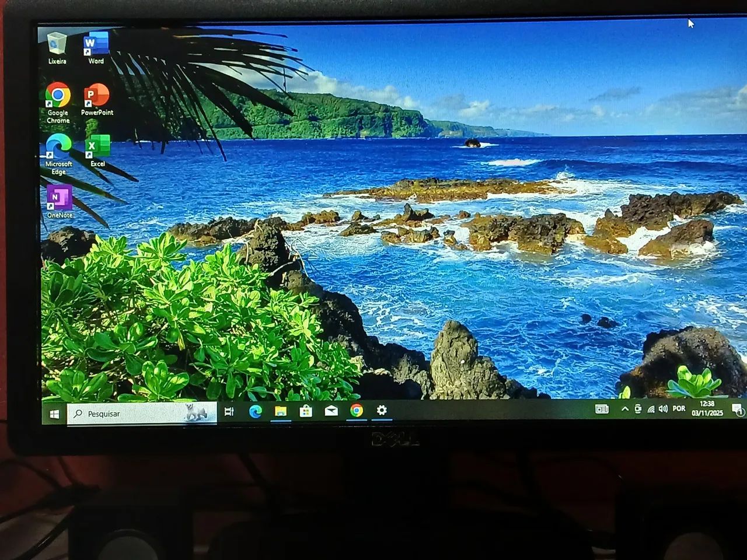Open File Explorer from the taskbar
Screen dimensions: 747x560
click(281, 411)
